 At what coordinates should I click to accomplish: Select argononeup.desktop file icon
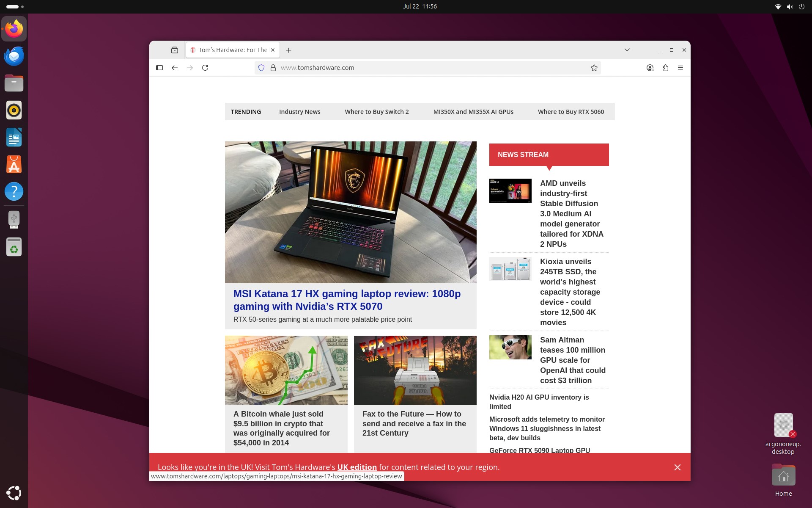pos(783,434)
